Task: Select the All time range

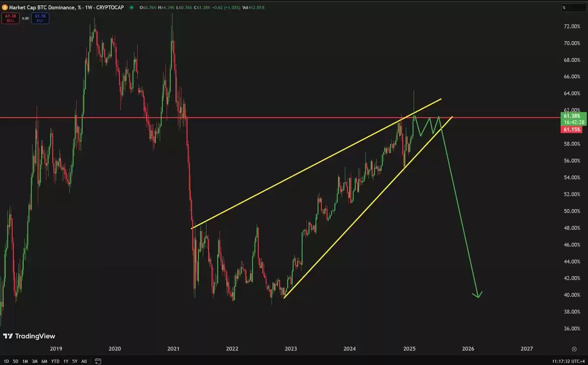Action: point(84,361)
